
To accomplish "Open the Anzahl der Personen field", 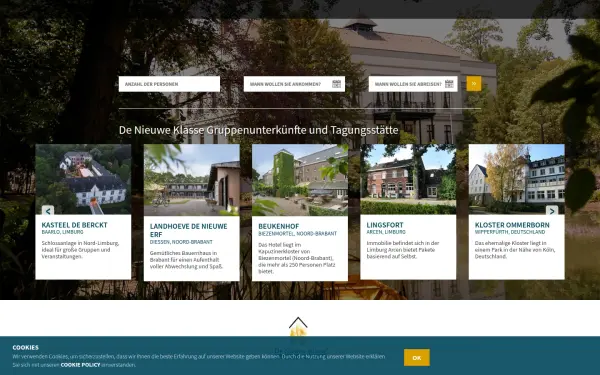I will (169, 84).
